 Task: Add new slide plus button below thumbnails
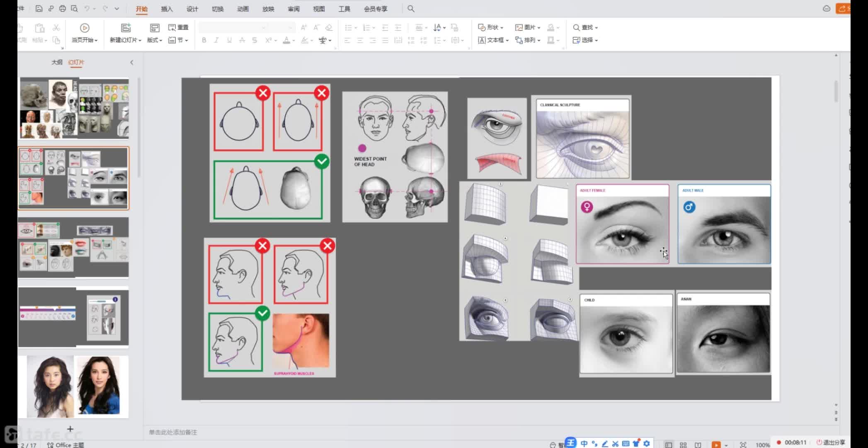point(70,429)
